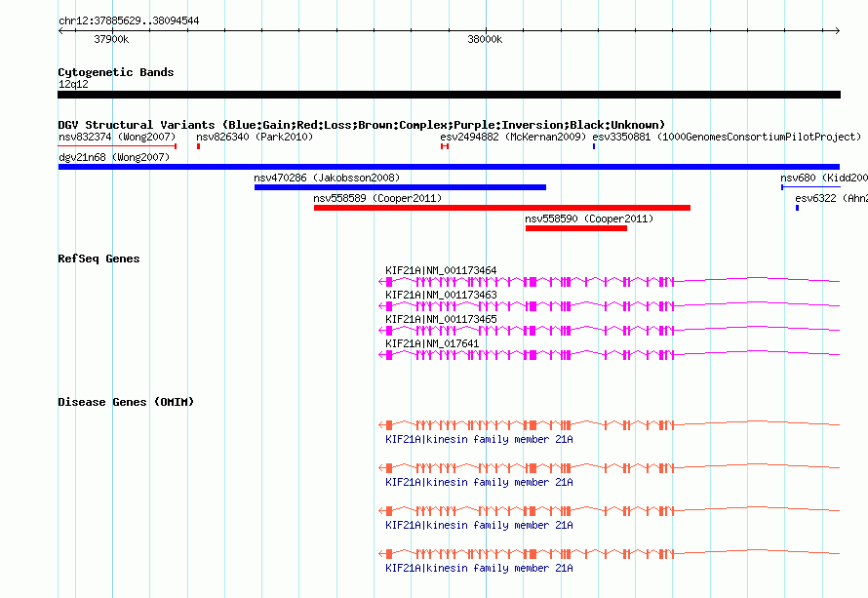This screenshot has width=868, height=598.
Task: Select dgv21n68 (Wong2007) variant label
Action: (114, 157)
